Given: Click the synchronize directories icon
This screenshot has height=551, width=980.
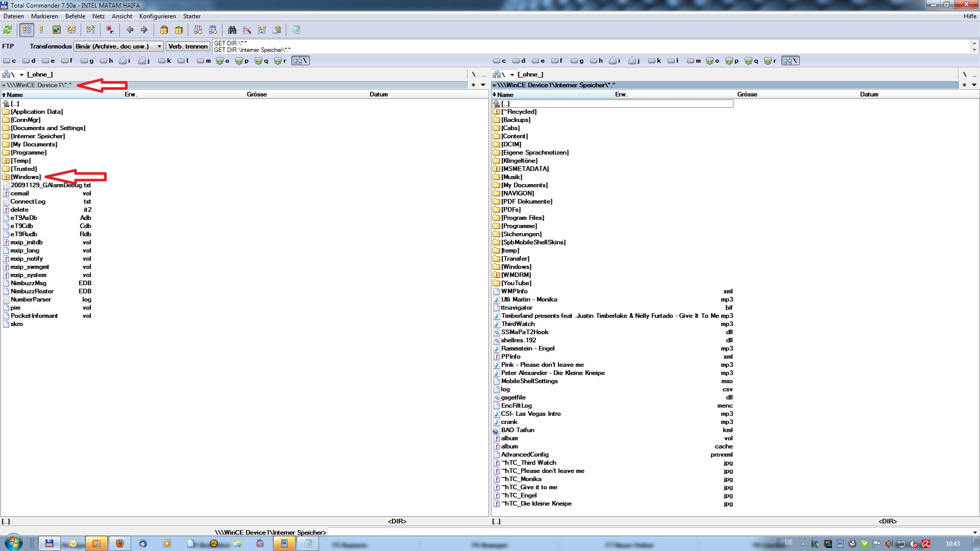Looking at the screenshot, I should click(262, 30).
